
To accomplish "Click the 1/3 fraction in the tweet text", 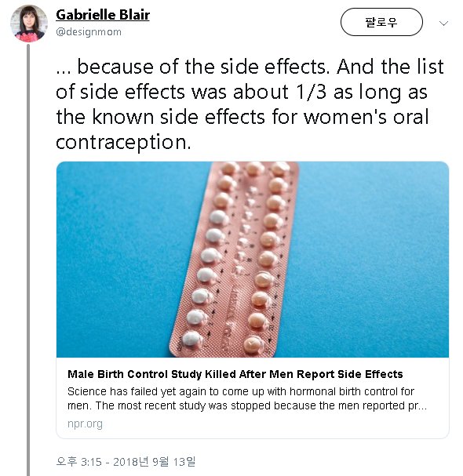I will (311, 92).
